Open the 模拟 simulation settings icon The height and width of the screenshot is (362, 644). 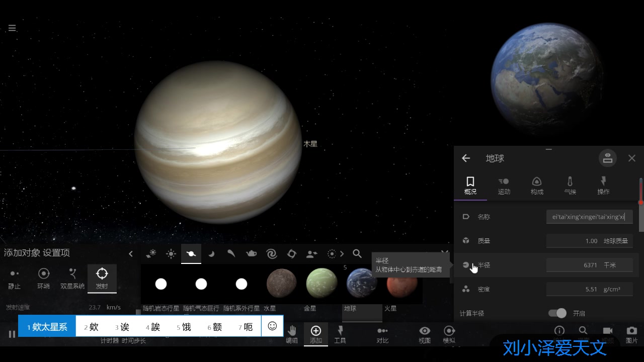pos(449,331)
